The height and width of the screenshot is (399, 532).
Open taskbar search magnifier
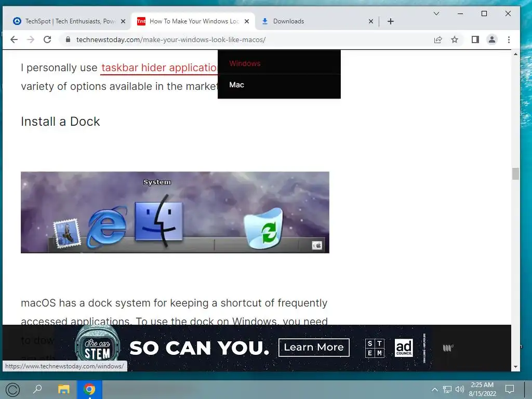(37, 389)
